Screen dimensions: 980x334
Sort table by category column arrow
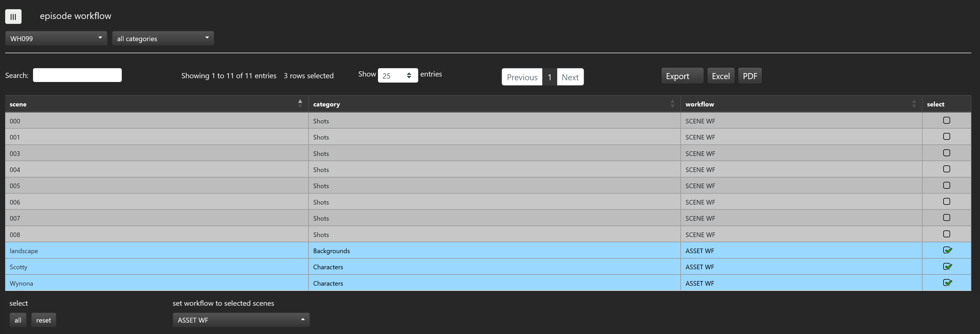672,104
